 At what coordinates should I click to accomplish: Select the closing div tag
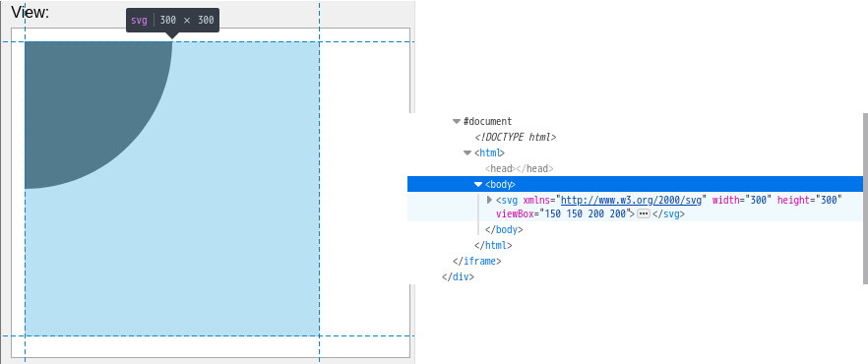coord(458,276)
